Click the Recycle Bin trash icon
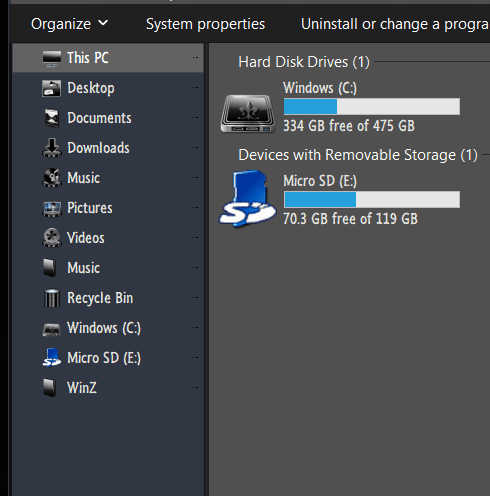The height and width of the screenshot is (496, 490). click(x=52, y=298)
